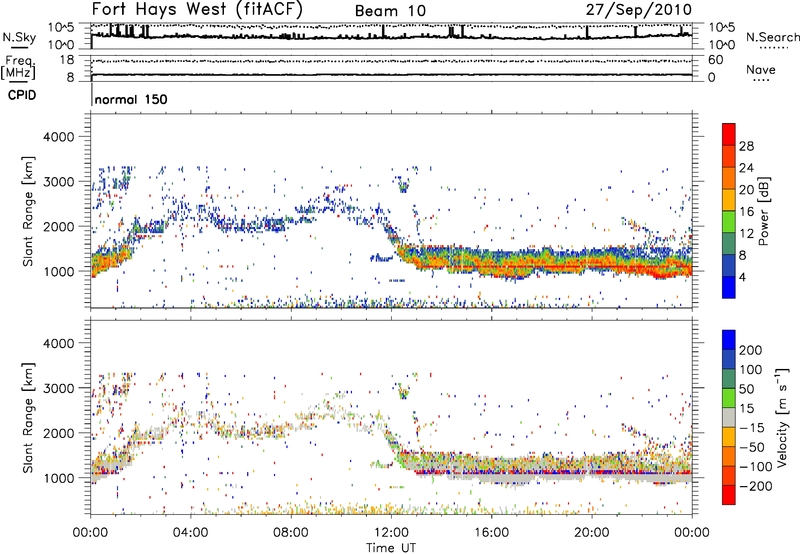This screenshot has height=554, width=800.
Task: Click the '12' Power colorbar label
Action: pyautogui.click(x=746, y=234)
